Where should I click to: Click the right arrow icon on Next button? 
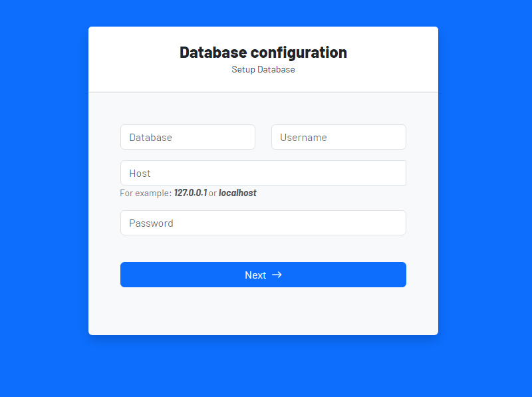(277, 275)
